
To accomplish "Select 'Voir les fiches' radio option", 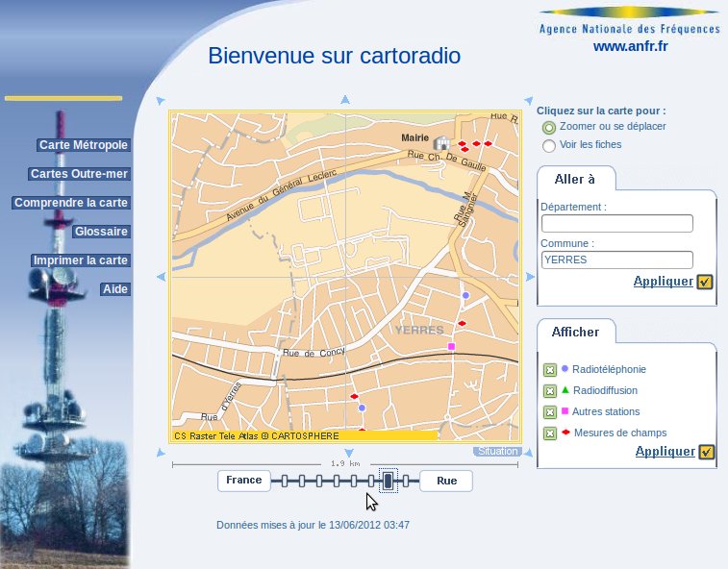I will [549, 146].
